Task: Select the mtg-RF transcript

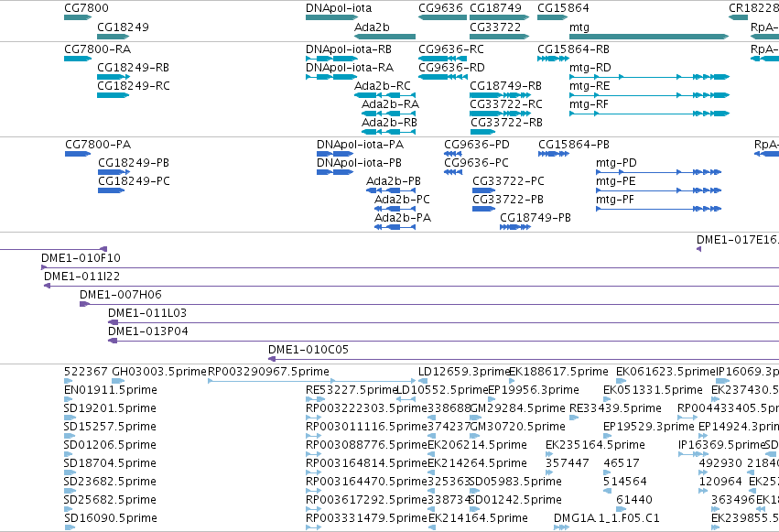Action: pos(649,114)
